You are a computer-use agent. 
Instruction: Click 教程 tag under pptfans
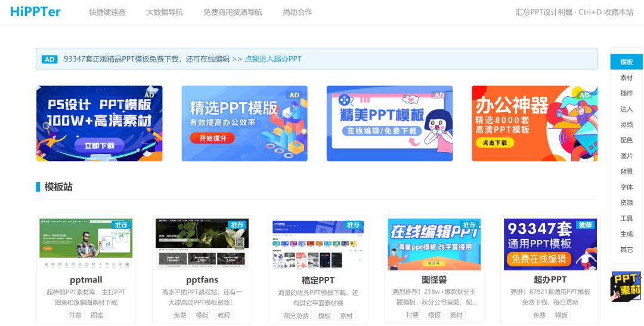coord(224,315)
